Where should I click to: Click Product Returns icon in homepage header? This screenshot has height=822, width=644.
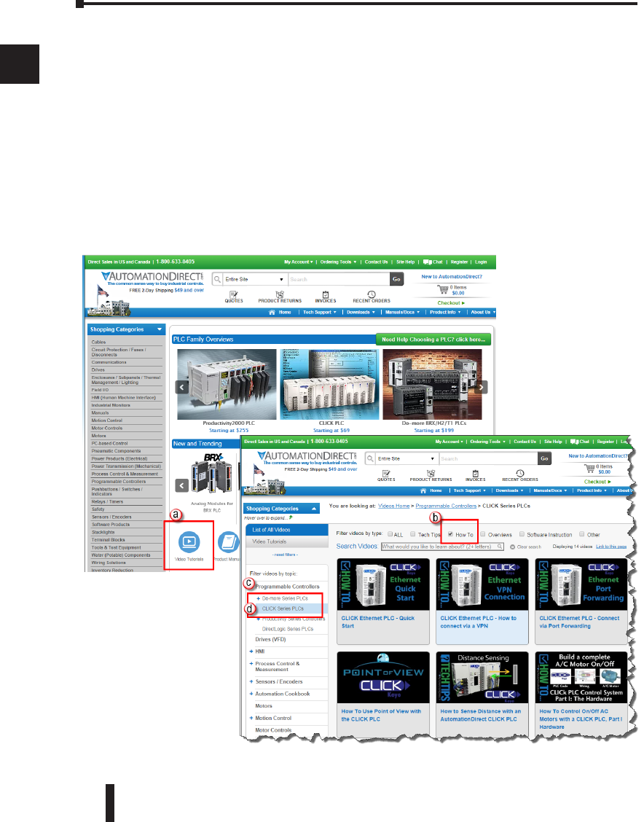280,294
